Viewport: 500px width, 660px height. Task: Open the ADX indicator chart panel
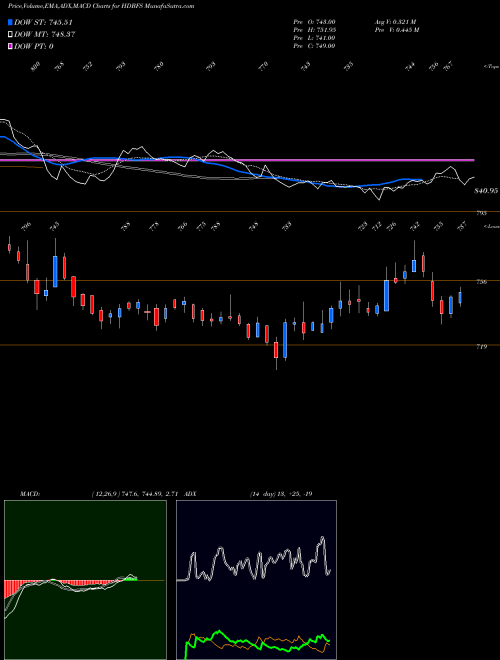coord(256,580)
